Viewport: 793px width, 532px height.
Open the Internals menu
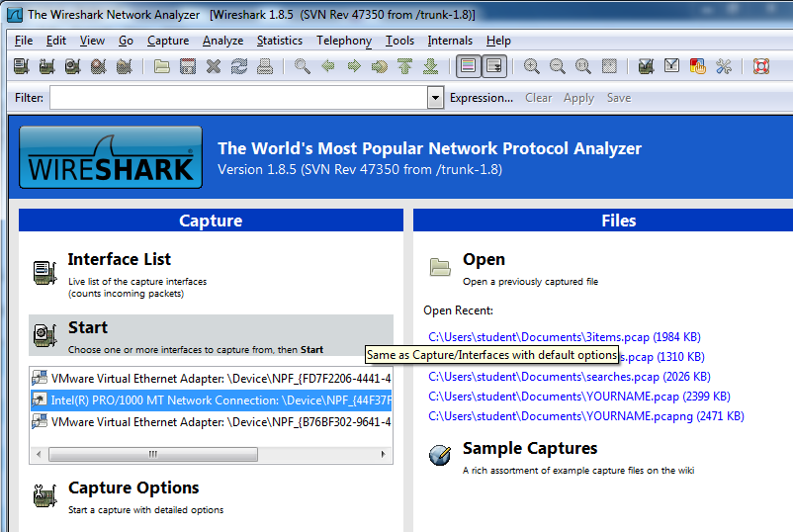(x=450, y=41)
